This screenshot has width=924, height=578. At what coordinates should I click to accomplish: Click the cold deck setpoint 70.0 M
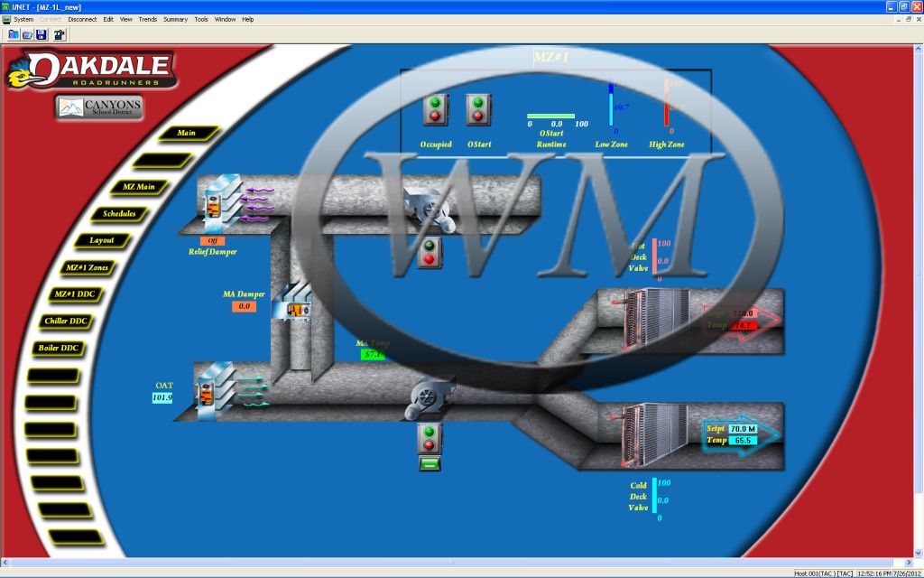[x=743, y=429]
